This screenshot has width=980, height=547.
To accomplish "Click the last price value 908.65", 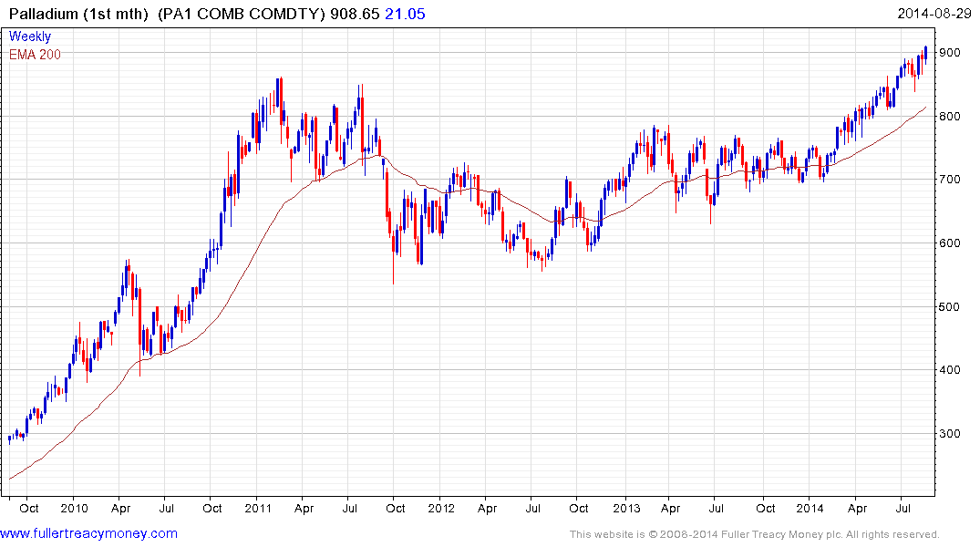I will pos(355,14).
